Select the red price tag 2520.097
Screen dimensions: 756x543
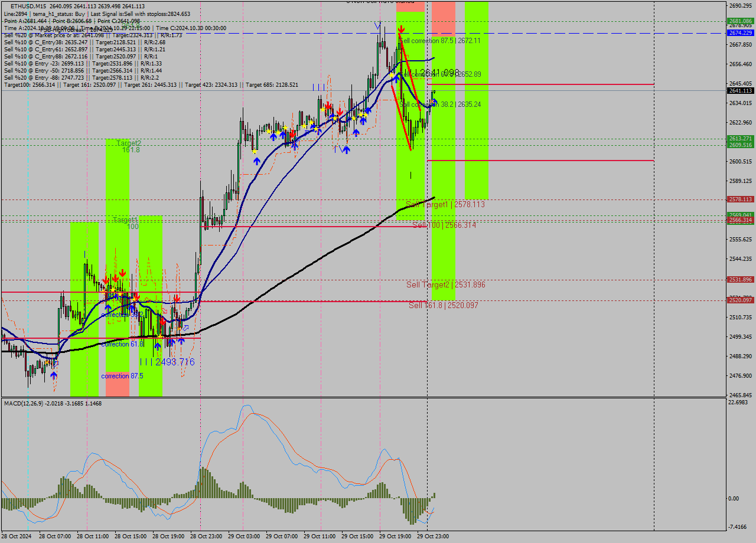pyautogui.click(x=741, y=300)
